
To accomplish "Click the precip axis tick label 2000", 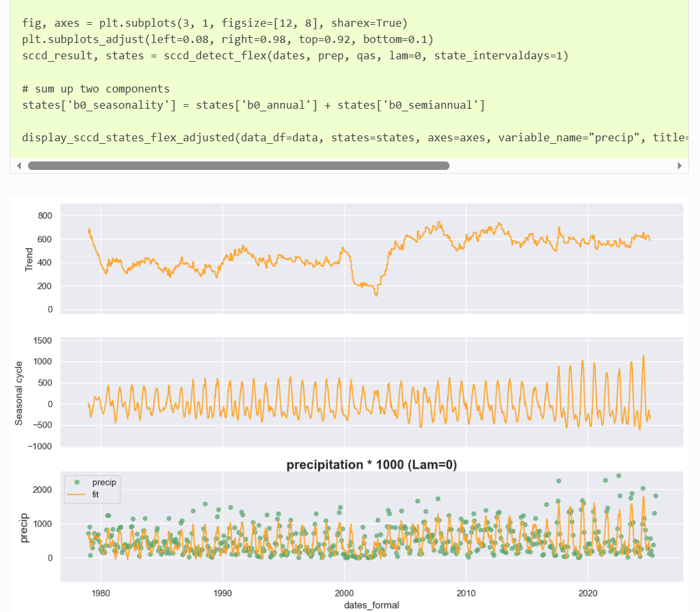I will 42,490.
